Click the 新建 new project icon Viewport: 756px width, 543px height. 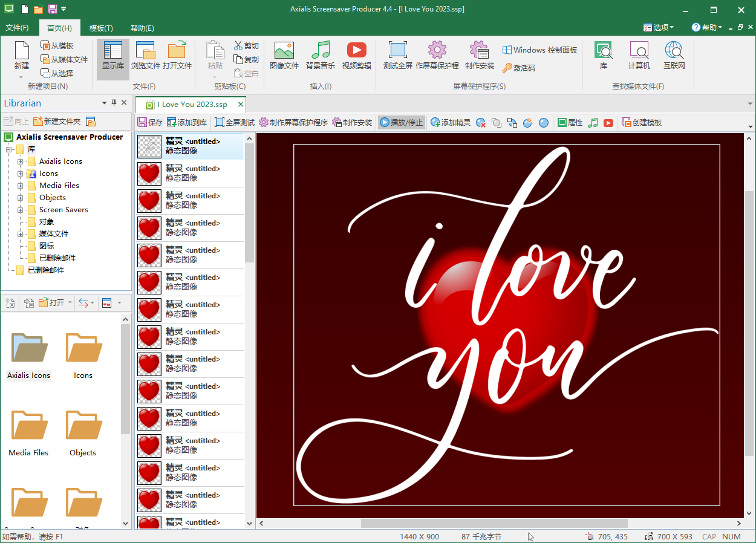point(22,56)
